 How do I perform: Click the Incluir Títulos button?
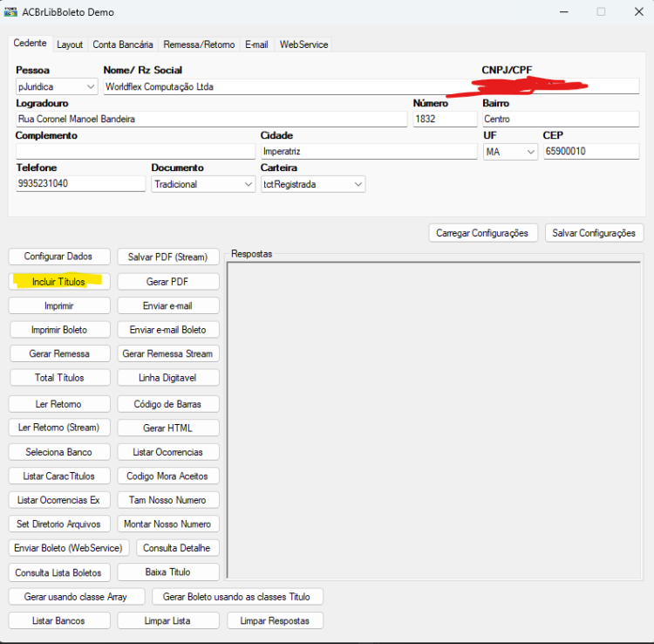(x=59, y=282)
